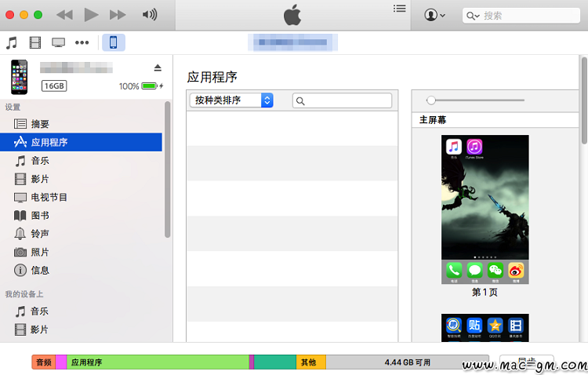Image resolution: width=588 pixels, height=375 pixels.
Task: Click the pink segment of the storage bar
Action: coord(61,362)
